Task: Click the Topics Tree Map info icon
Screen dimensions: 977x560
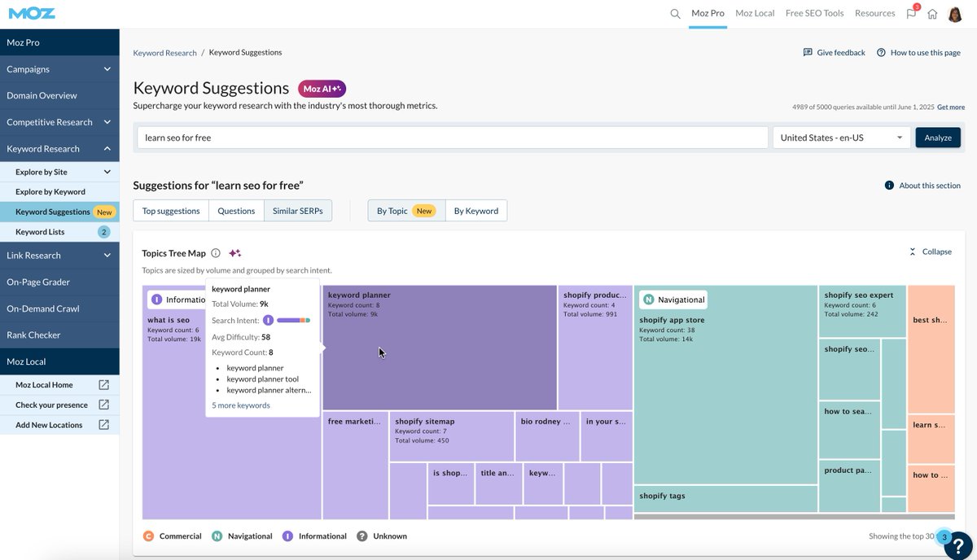Action: point(216,253)
